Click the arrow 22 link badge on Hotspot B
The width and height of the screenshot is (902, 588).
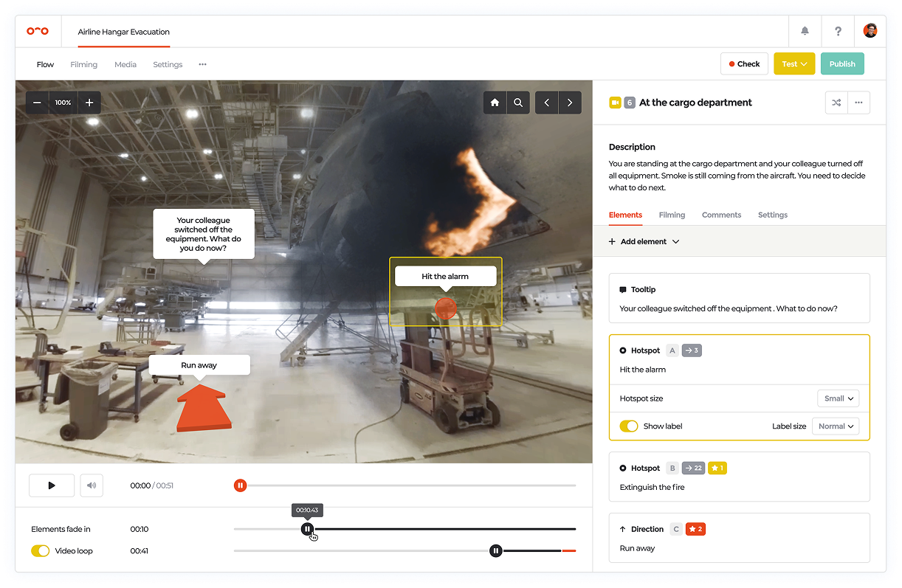[693, 468]
